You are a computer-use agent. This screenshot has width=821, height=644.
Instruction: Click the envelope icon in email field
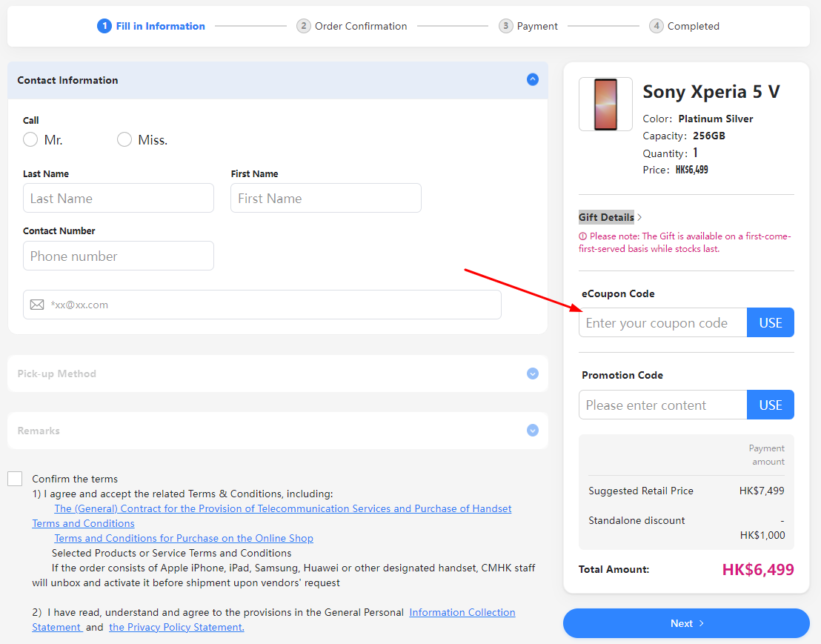(x=37, y=305)
